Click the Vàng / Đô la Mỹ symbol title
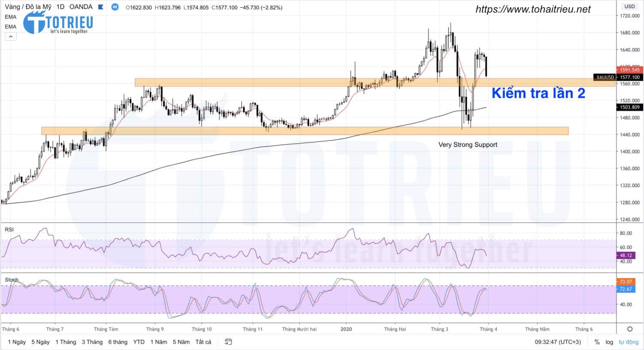 28,7
